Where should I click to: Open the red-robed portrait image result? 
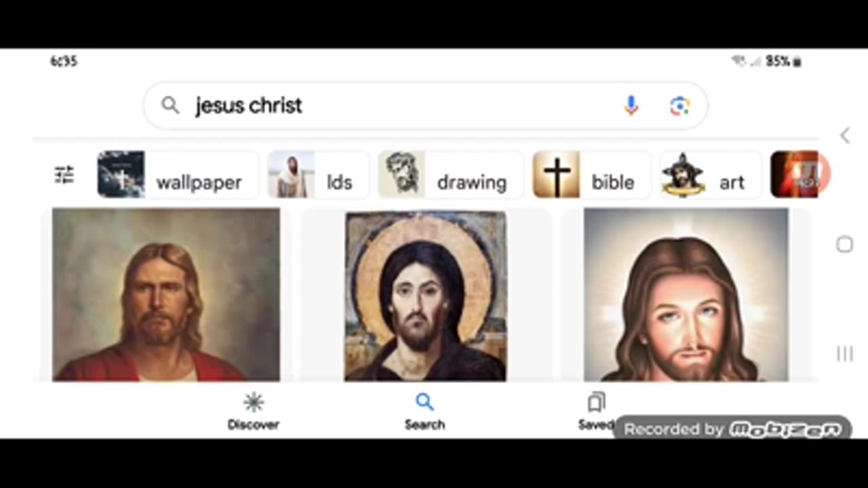tap(166, 294)
